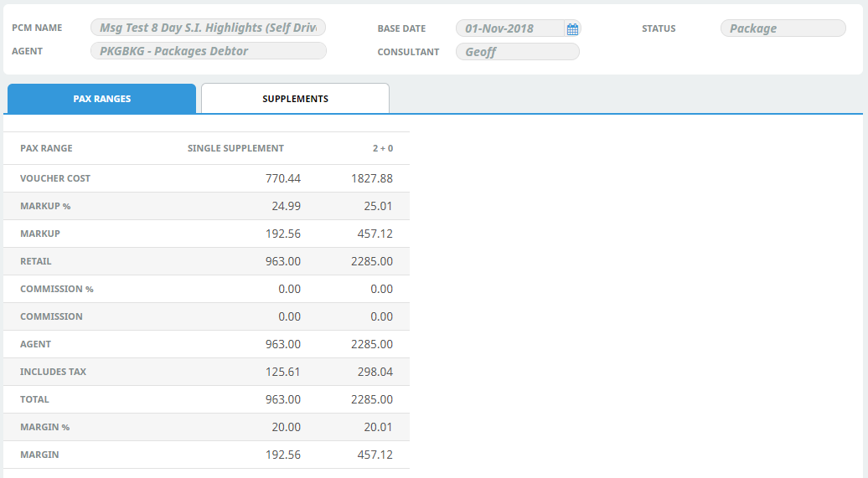Select voucher cost value 1827.88
868x478 pixels.
(372, 178)
